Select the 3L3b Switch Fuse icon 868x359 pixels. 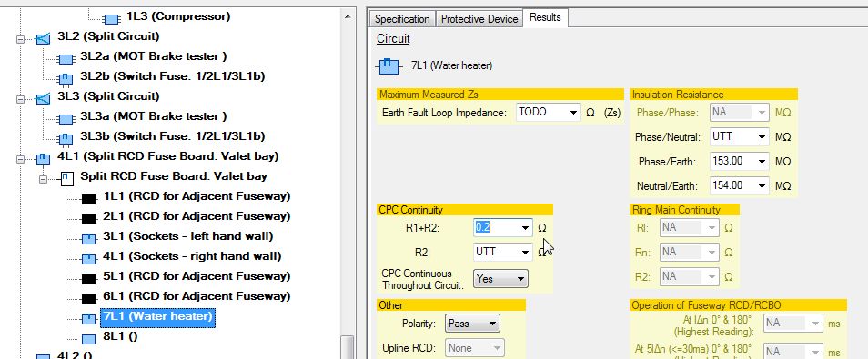tap(66, 138)
